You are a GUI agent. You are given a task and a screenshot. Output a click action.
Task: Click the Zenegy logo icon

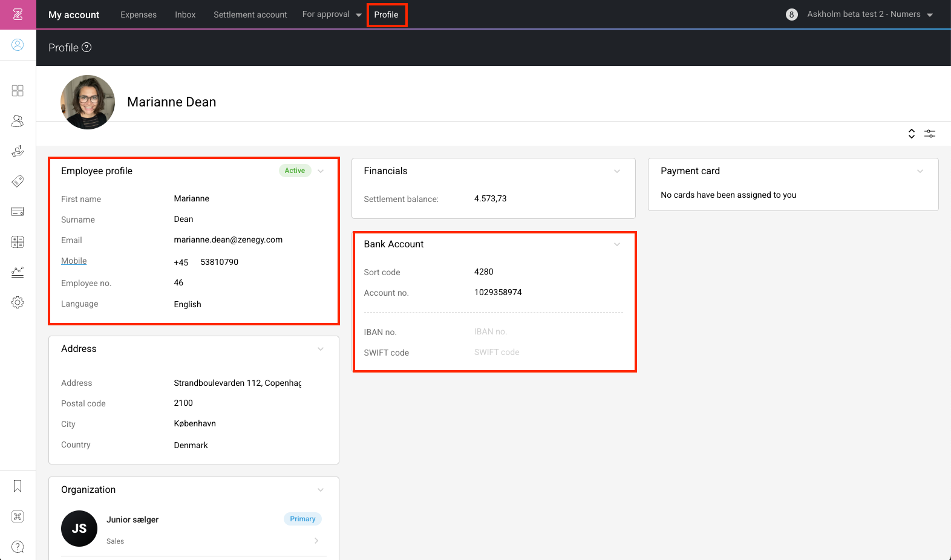18,15
